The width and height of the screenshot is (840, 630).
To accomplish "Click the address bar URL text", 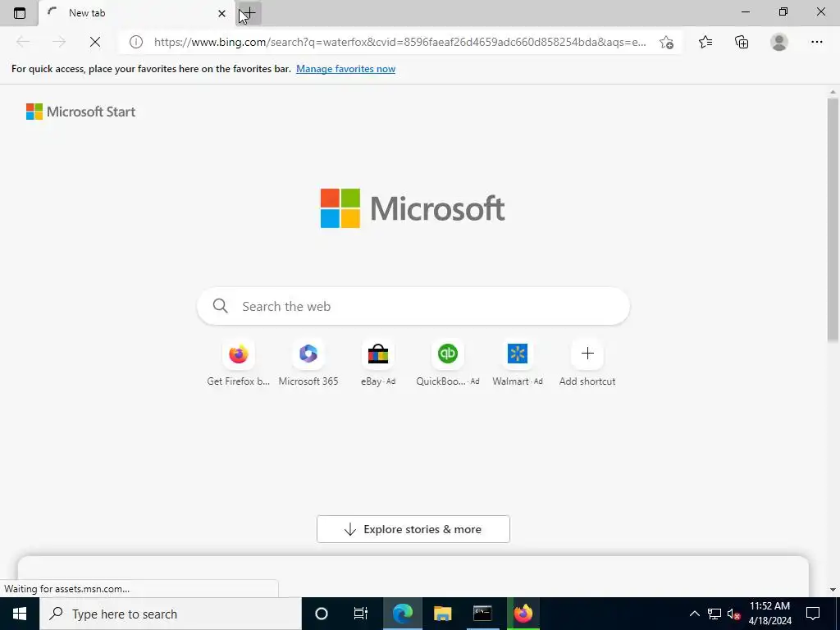I will click(x=399, y=42).
